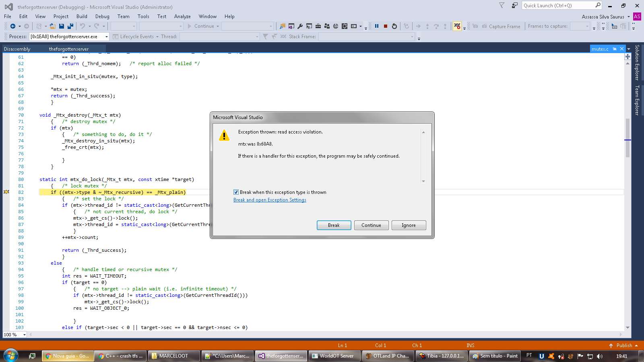Click the editor vertical scrollbar thumb
Screen dimensions: 644x362
tap(627, 138)
